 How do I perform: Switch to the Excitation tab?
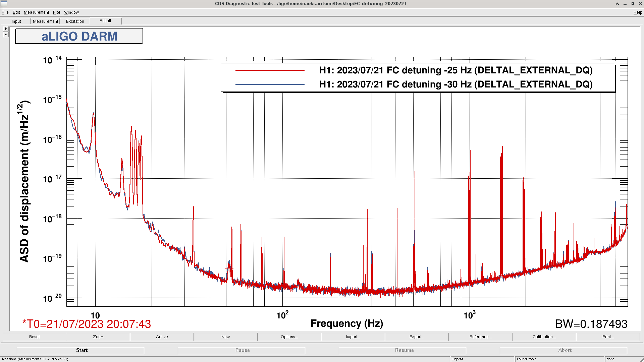[x=75, y=21]
